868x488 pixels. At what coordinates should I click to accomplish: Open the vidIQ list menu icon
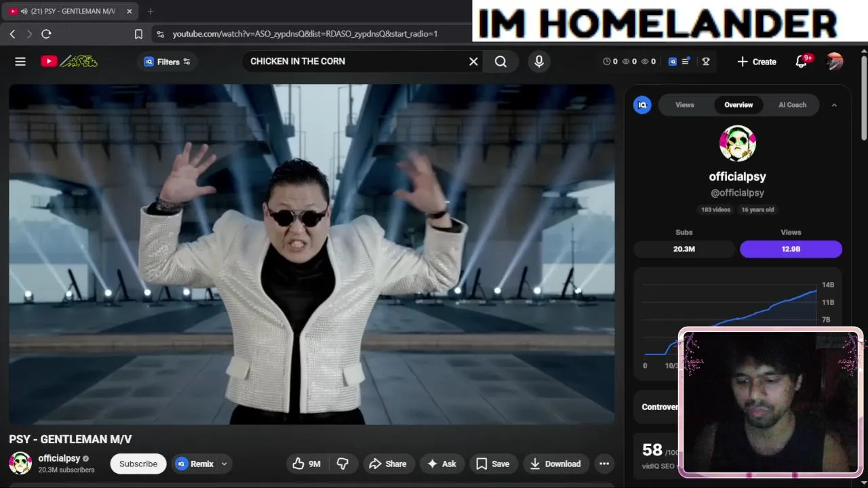[686, 62]
